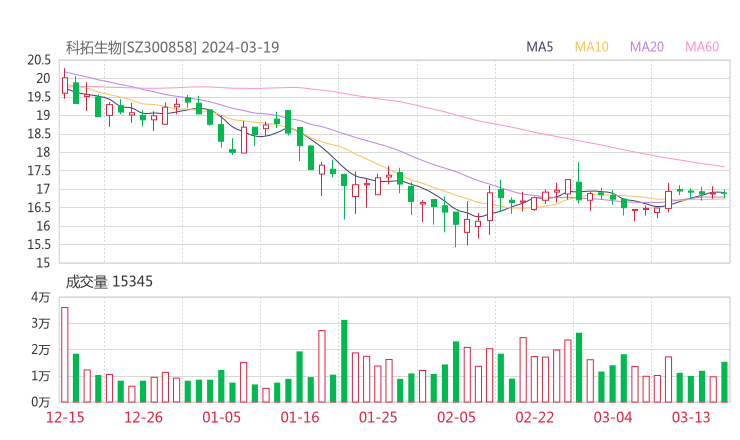Click the MA20 legend label
740x440 pixels.
[x=647, y=47]
